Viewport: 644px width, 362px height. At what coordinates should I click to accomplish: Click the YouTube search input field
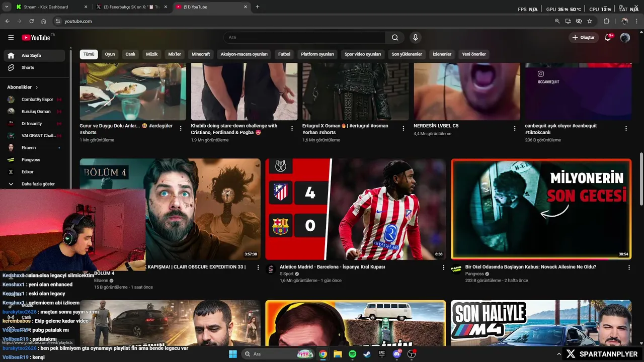304,37
